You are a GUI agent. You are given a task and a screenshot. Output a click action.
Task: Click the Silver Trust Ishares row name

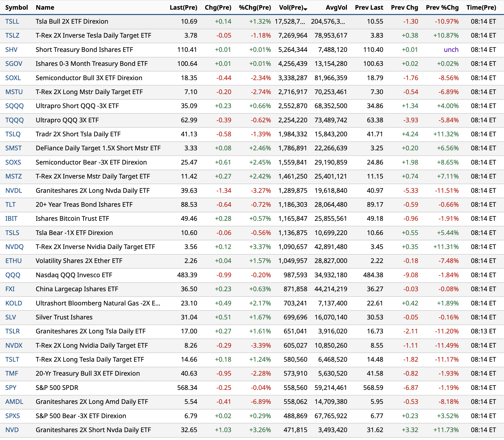[x=64, y=317]
